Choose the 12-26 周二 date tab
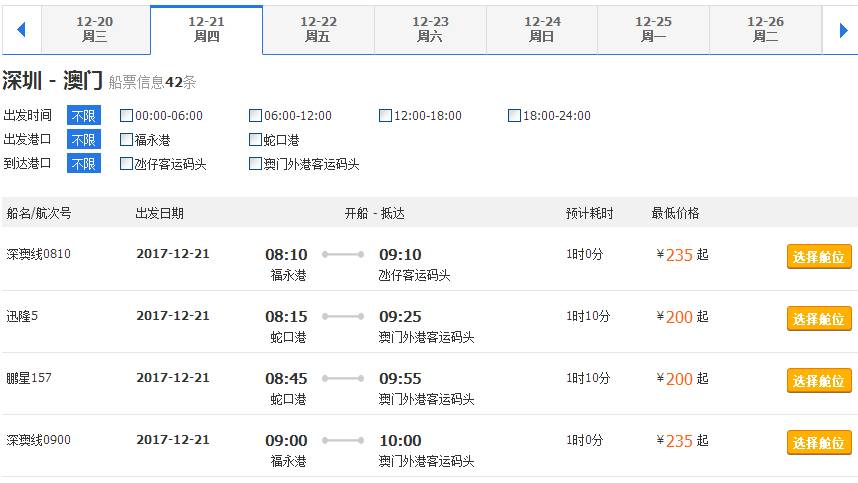Screen dimensions: 858x483 tap(765, 30)
